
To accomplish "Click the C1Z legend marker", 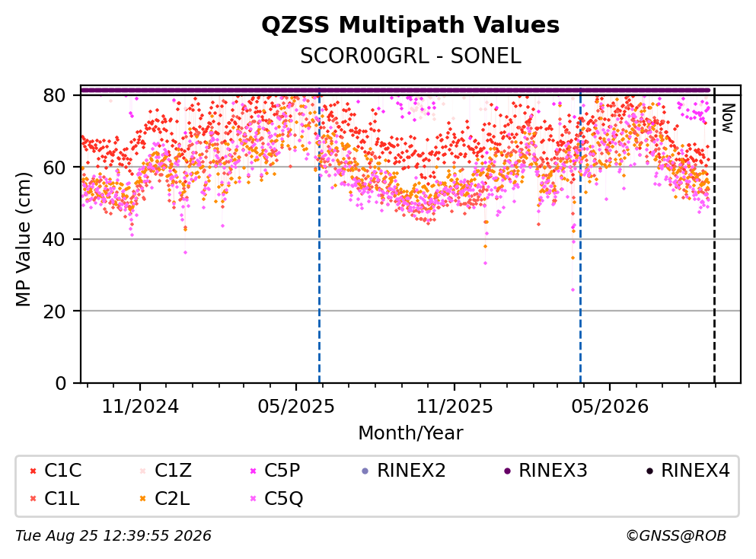I will click(x=142, y=471).
